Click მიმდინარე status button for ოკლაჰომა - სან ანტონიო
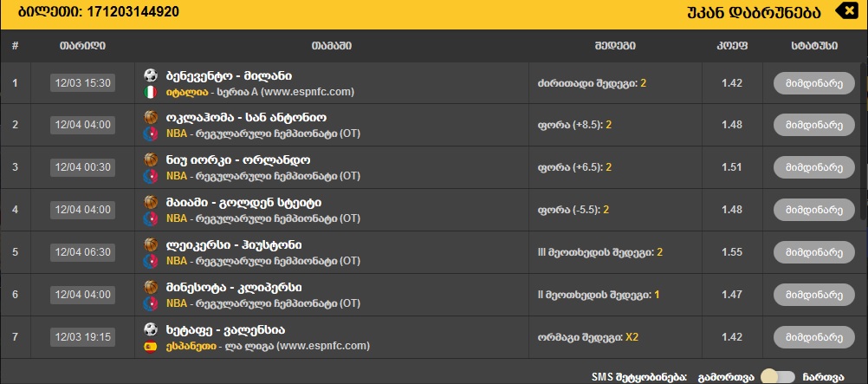This screenshot has width=868, height=384. (x=814, y=125)
